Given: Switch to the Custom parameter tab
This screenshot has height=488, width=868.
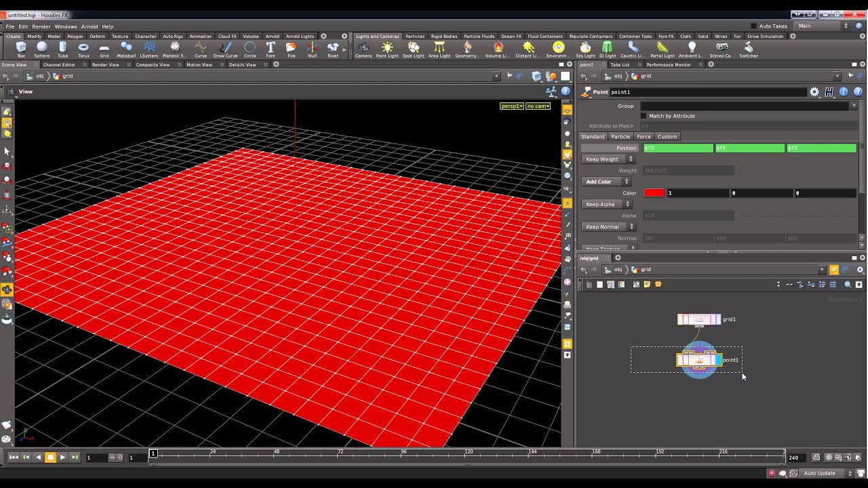Looking at the screenshot, I should (667, 137).
